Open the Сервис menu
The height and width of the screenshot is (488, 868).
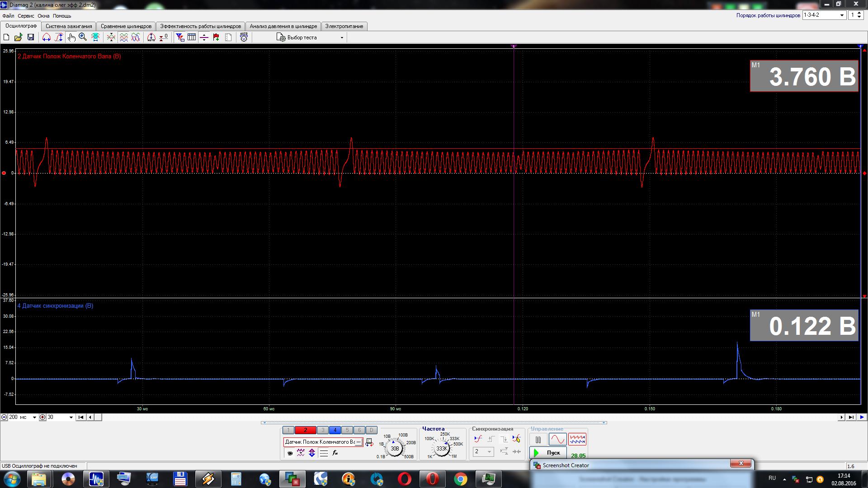click(26, 16)
